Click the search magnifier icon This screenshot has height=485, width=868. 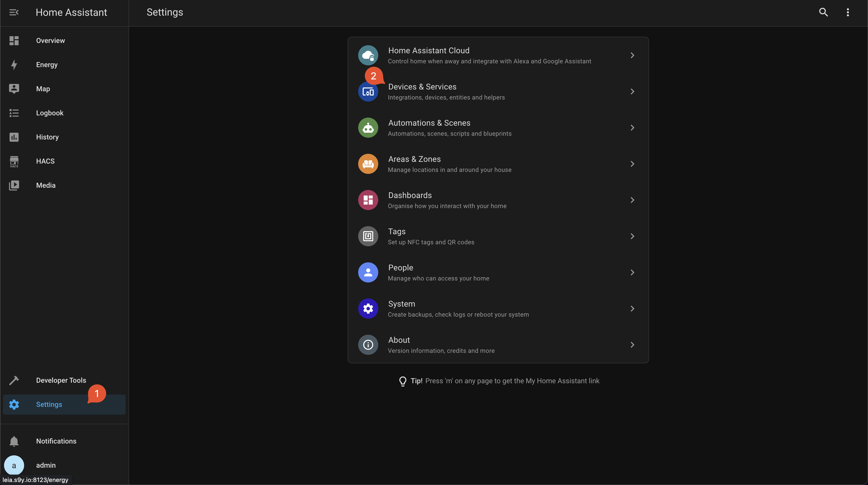click(823, 13)
